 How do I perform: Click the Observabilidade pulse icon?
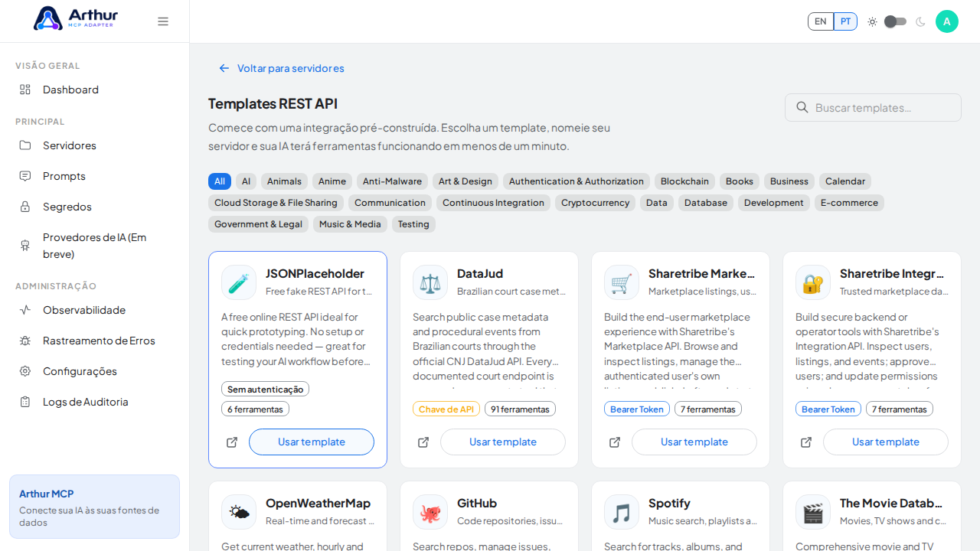click(x=25, y=310)
